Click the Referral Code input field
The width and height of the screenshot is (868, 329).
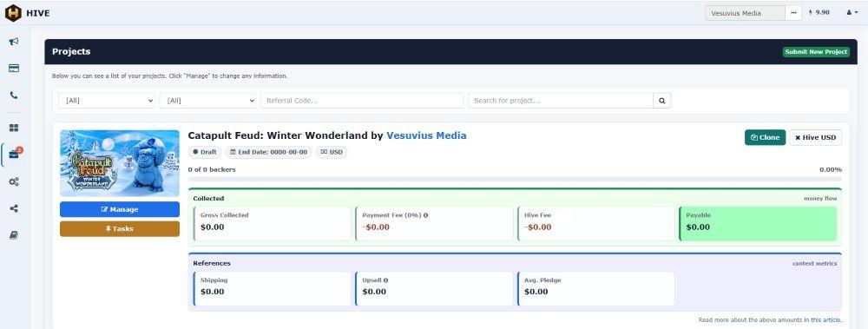click(x=362, y=101)
